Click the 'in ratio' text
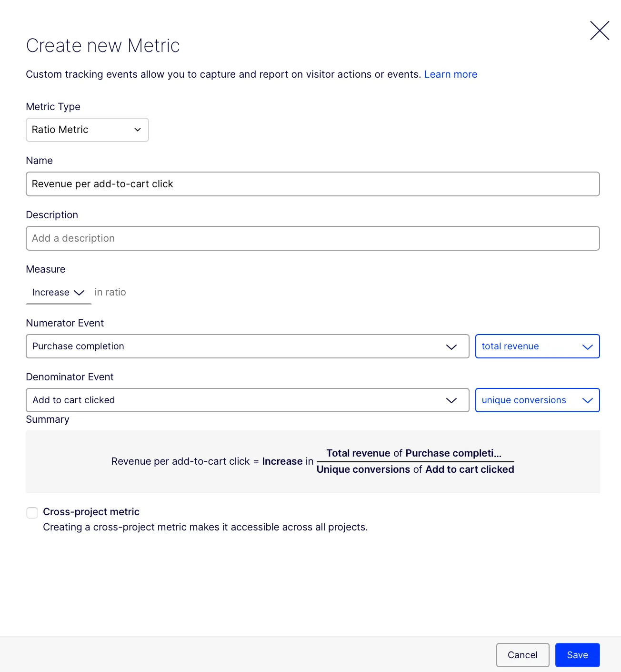621x672 pixels. click(x=110, y=292)
